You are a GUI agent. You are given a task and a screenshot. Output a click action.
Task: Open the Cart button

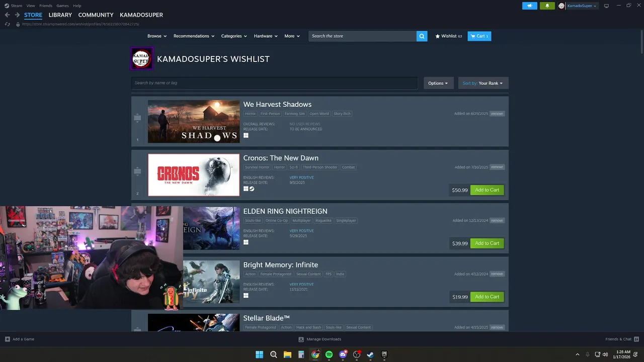[x=479, y=36]
